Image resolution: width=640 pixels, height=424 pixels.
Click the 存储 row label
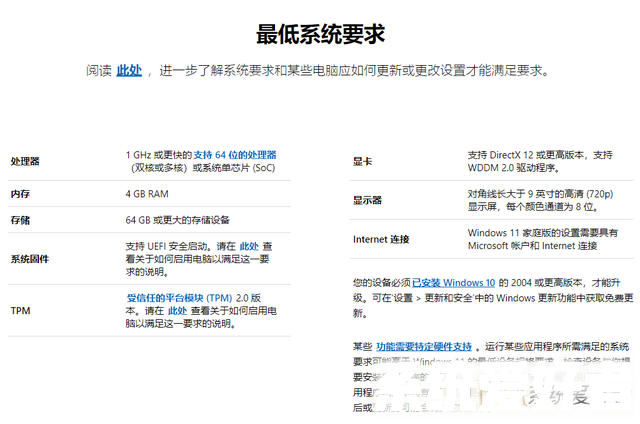point(20,220)
